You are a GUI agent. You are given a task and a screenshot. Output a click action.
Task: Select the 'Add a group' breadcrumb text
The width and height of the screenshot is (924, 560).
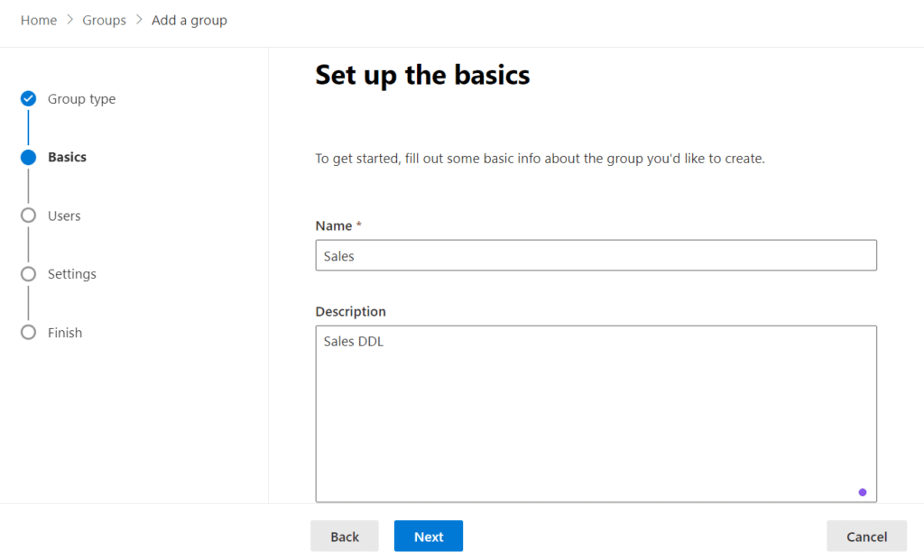coord(189,20)
